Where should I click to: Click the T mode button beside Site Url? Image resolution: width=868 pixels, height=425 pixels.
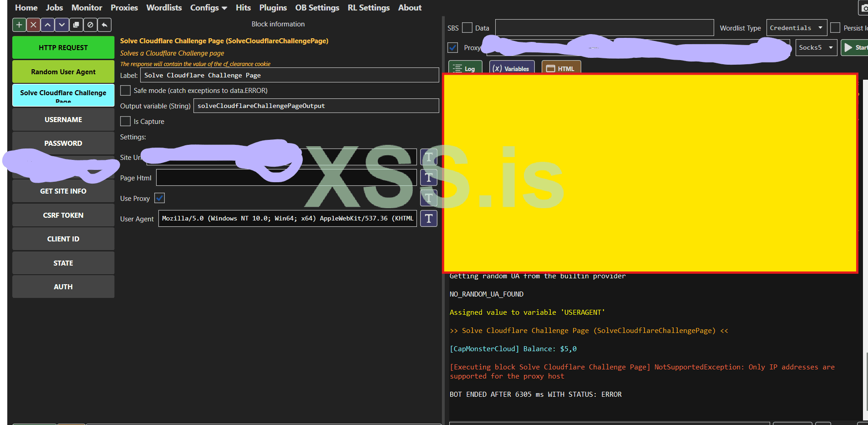point(429,157)
